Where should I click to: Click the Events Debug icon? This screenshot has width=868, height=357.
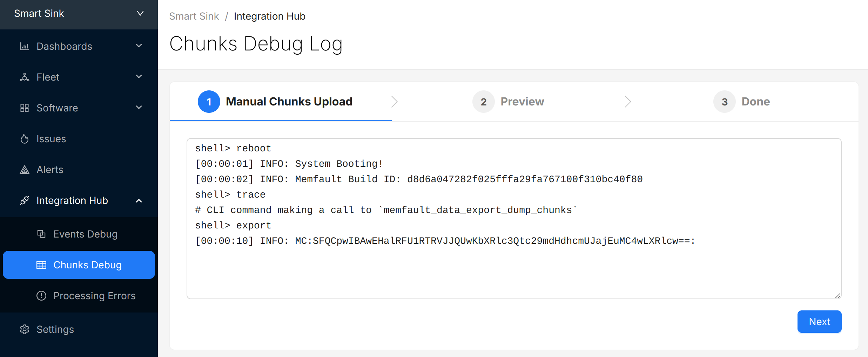(x=41, y=234)
